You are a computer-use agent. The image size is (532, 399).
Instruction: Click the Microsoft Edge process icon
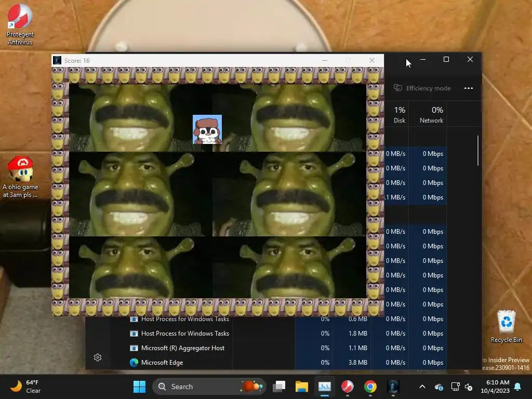[x=134, y=363]
